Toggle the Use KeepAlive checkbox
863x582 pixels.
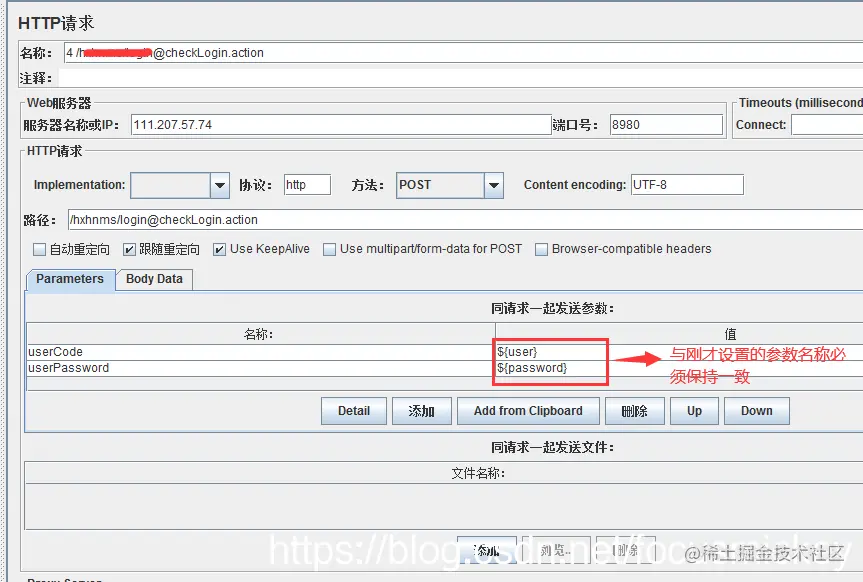tap(219, 249)
